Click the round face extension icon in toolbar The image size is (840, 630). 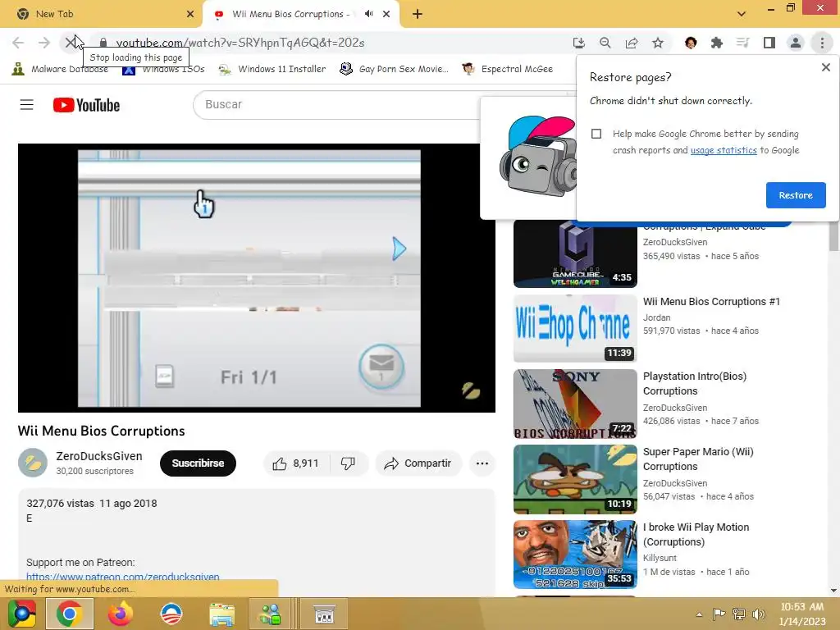click(x=691, y=43)
